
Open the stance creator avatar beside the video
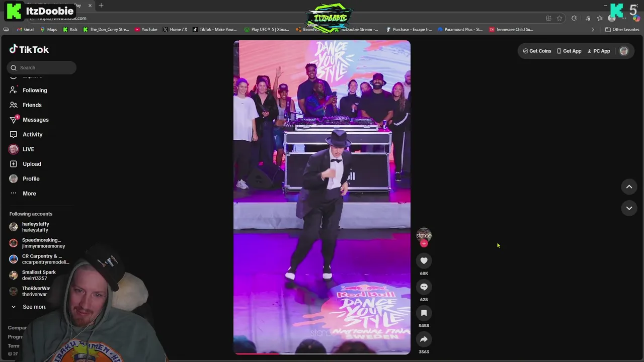click(x=424, y=235)
